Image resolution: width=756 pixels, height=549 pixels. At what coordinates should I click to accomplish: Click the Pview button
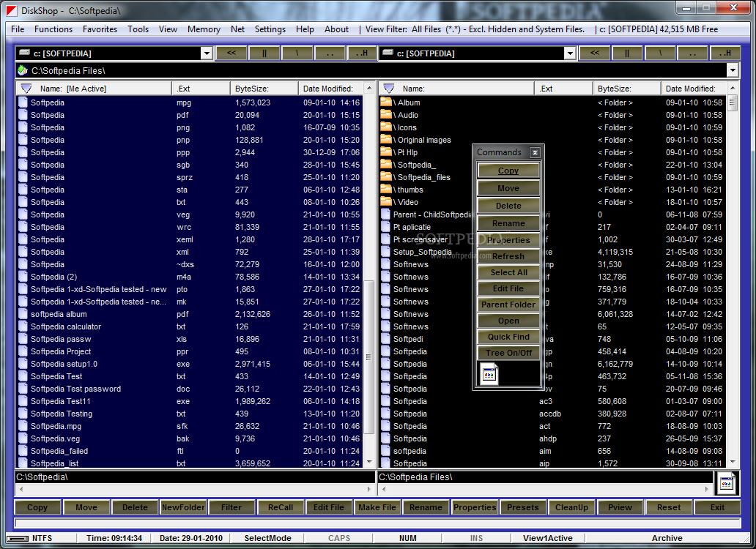[x=620, y=507]
